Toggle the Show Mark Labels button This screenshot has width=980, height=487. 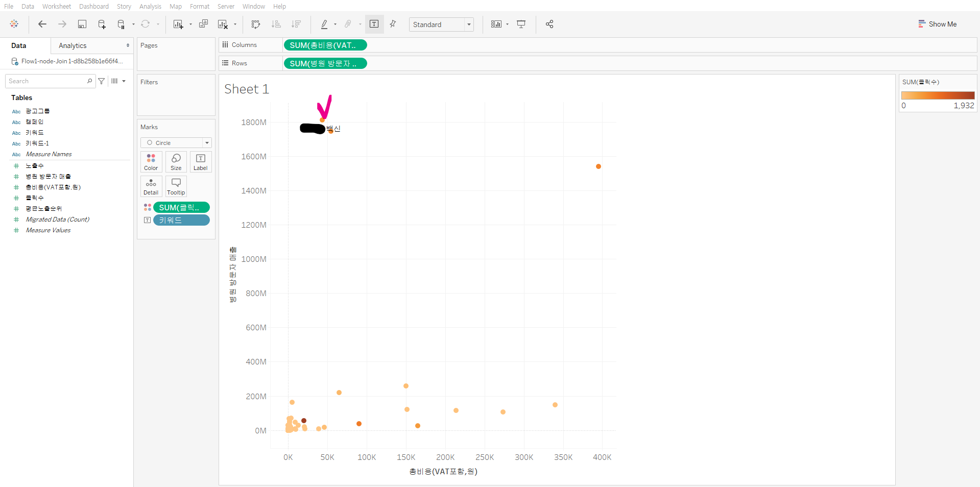(374, 24)
